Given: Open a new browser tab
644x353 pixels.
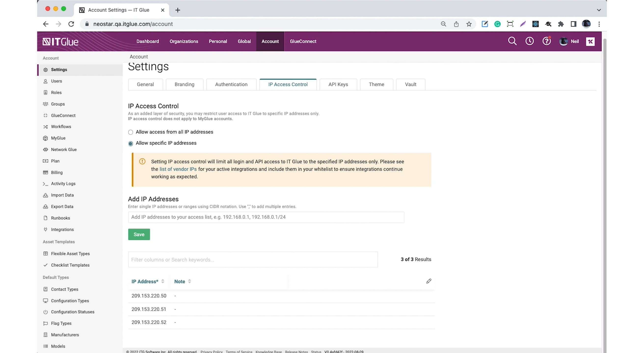Looking at the screenshot, I should coord(177,10).
